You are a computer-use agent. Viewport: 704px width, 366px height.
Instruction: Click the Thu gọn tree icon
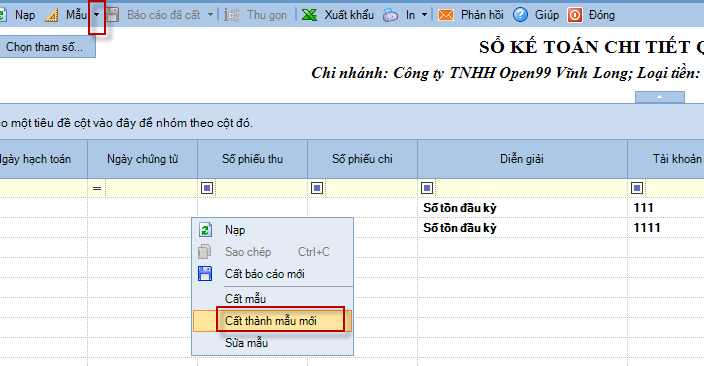pyautogui.click(x=232, y=15)
